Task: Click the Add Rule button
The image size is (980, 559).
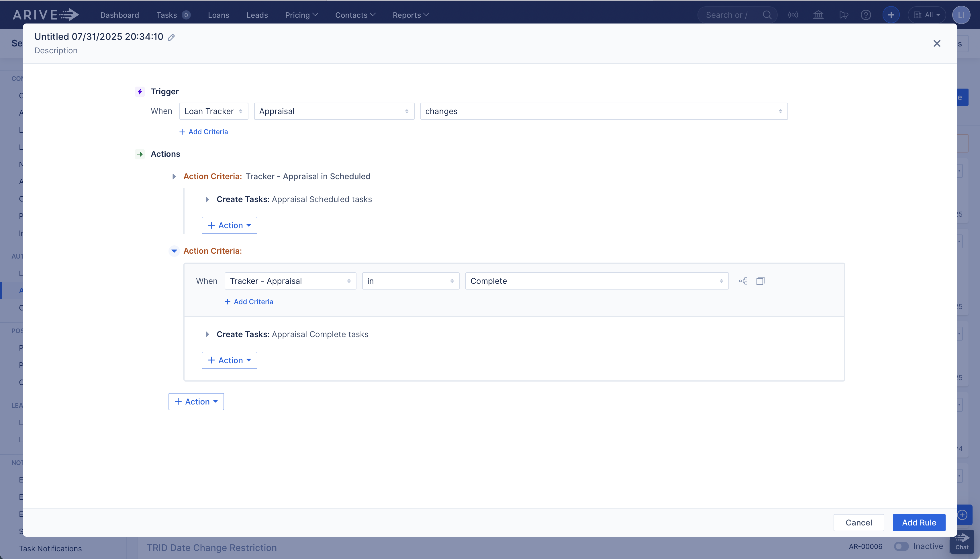Action: click(918, 522)
